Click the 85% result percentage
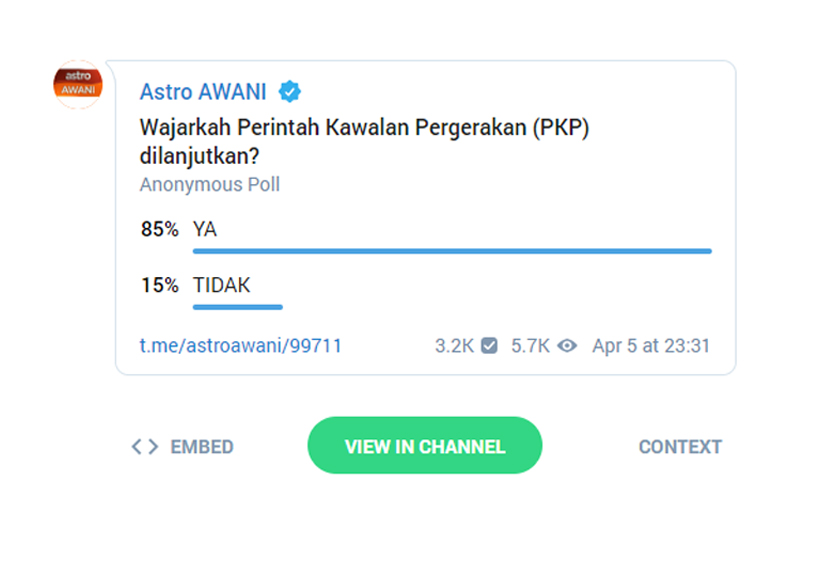 [159, 229]
